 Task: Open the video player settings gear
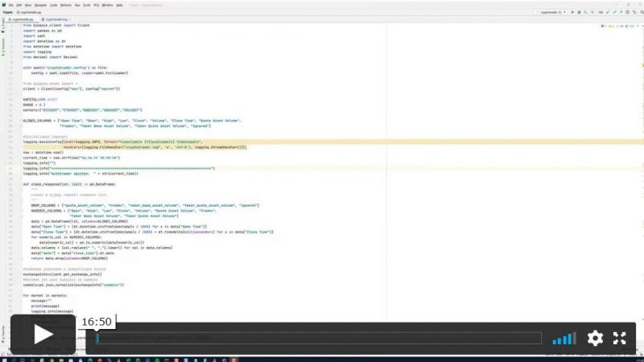point(595,338)
